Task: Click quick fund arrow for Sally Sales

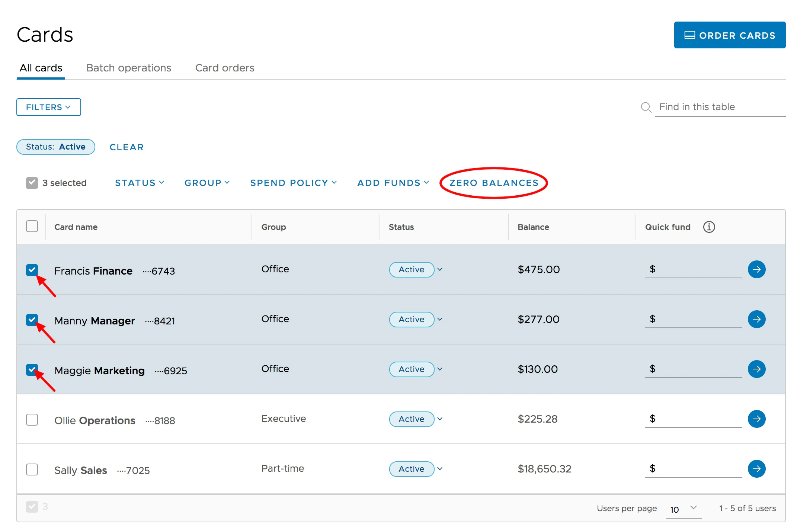Action: (756, 469)
